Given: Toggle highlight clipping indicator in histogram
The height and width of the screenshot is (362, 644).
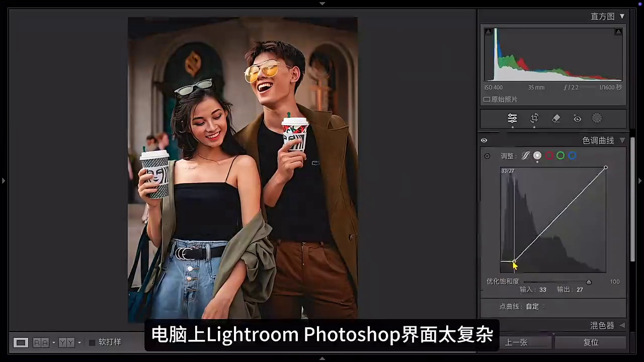Looking at the screenshot, I should (618, 32).
